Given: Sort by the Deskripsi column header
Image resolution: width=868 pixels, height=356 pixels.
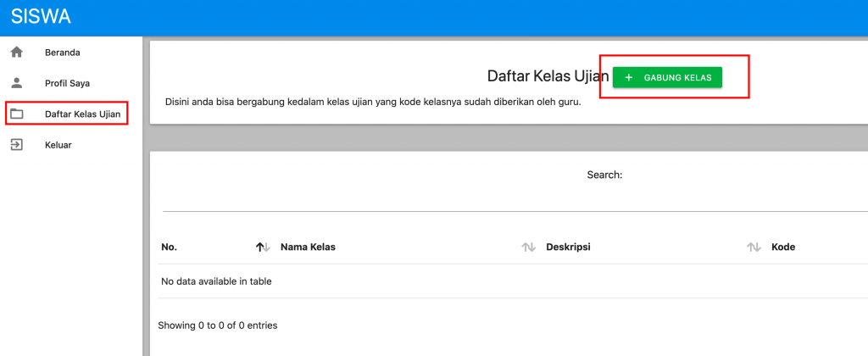Looking at the screenshot, I should click(x=568, y=248).
